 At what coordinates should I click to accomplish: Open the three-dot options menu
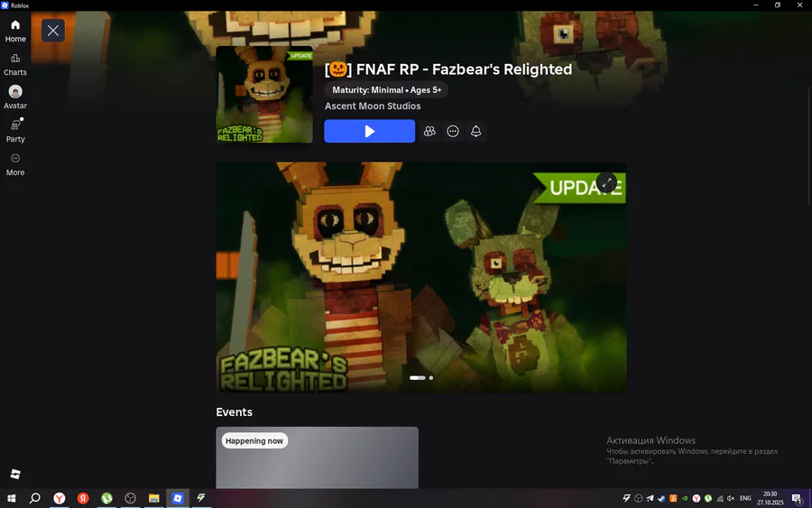tap(453, 131)
